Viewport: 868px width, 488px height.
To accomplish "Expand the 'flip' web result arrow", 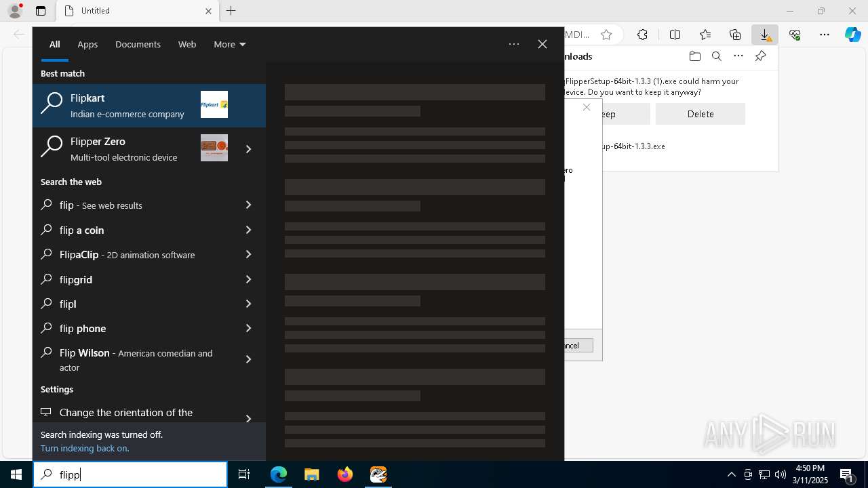I will click(249, 205).
